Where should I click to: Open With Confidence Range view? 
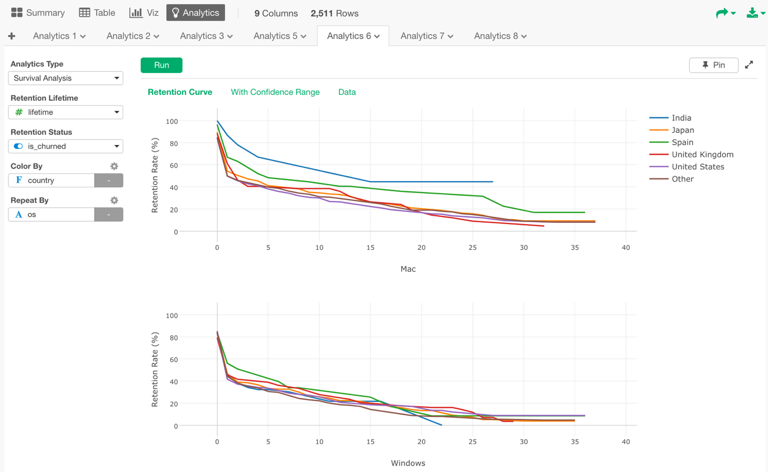275,92
